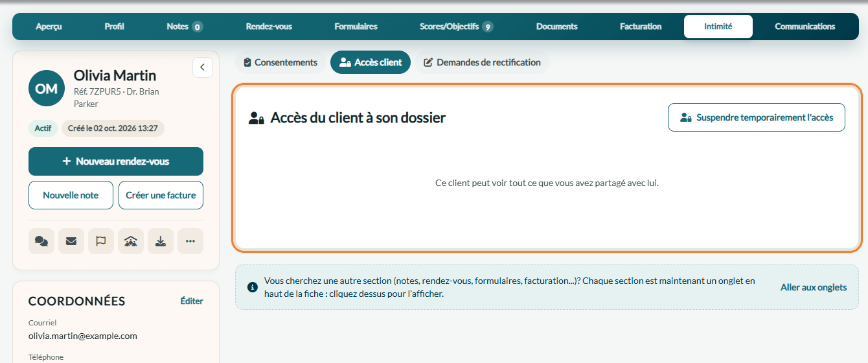This screenshot has width=868, height=363.
Task: Go to the Rendez-vous tab
Action: 269,27
